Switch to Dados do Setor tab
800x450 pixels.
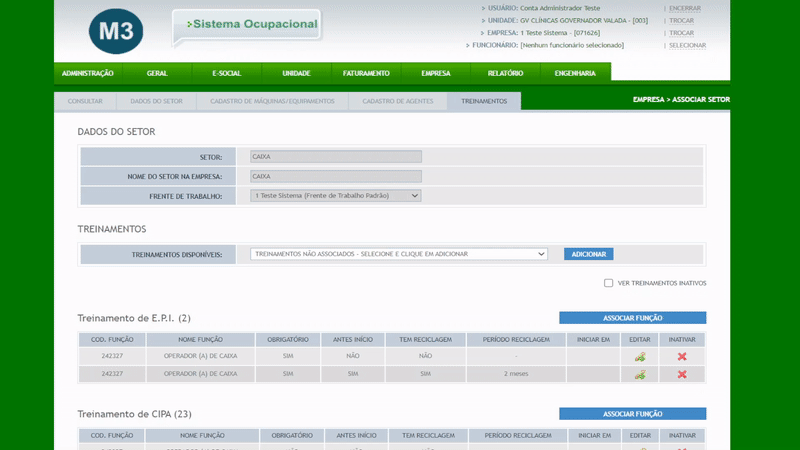click(x=156, y=101)
